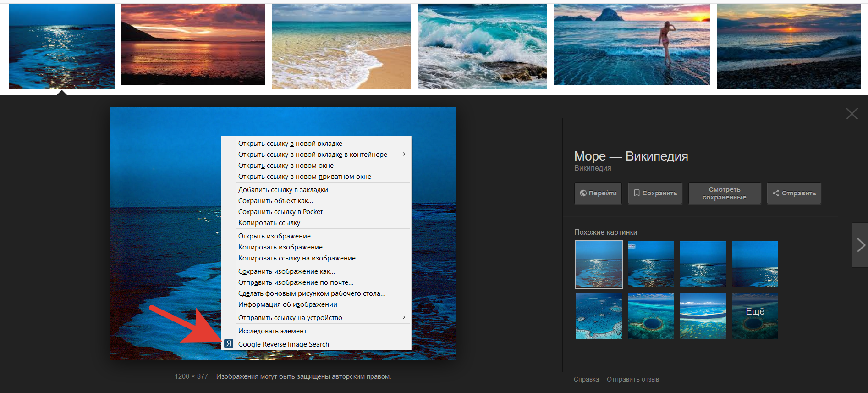Click the Yandex icon beside Google Reverse Image Search
Image resolution: width=868 pixels, height=393 pixels.
pyautogui.click(x=228, y=344)
